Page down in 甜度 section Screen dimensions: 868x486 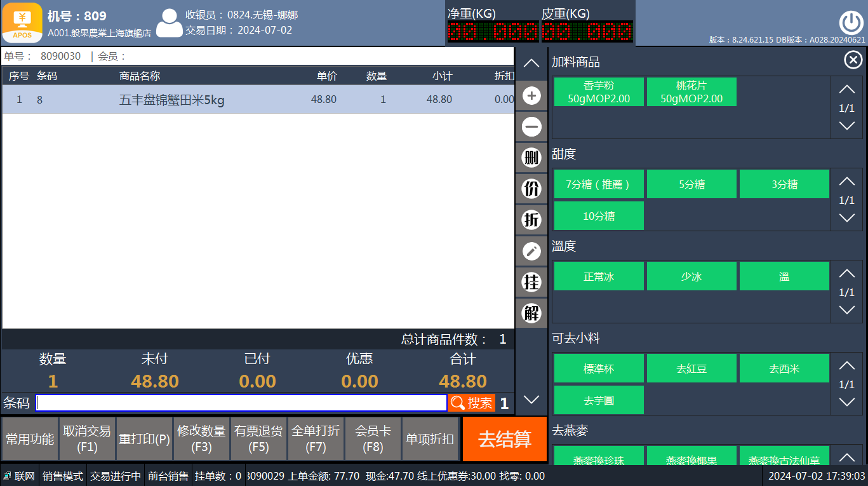(x=847, y=218)
